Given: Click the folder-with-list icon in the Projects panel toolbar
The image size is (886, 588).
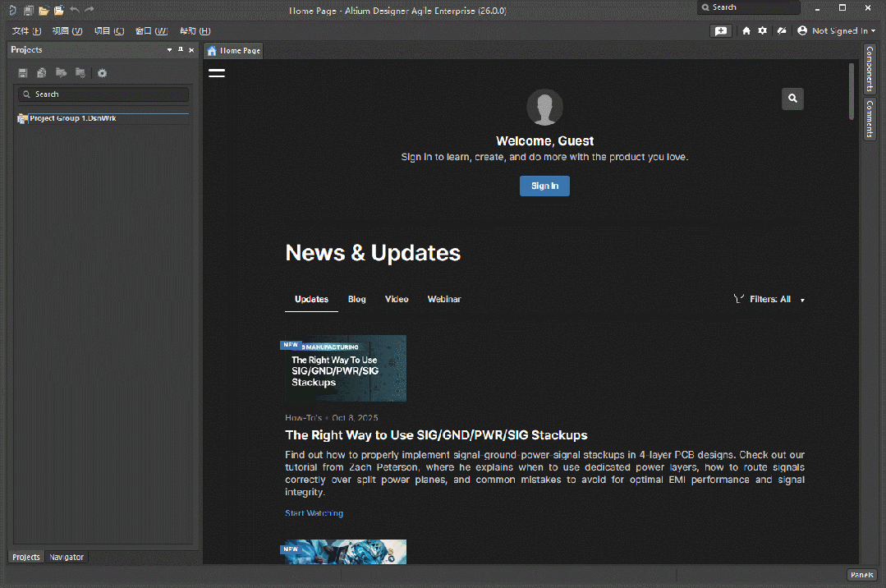Looking at the screenshot, I should coord(80,72).
